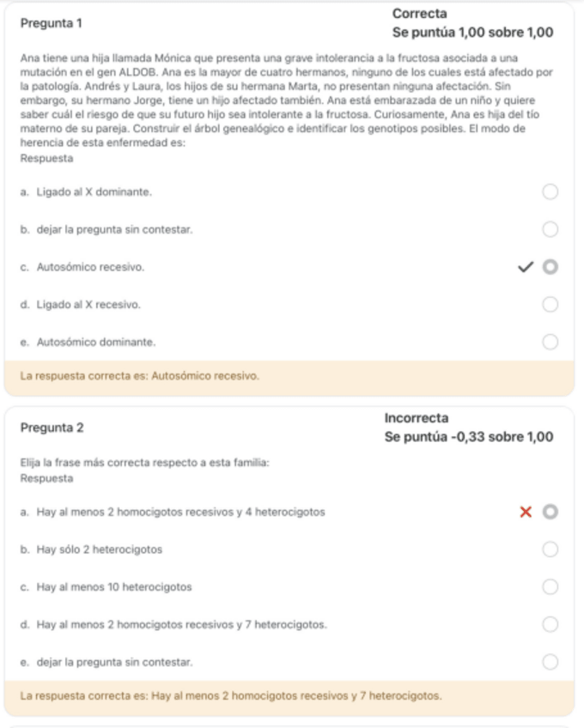584x728 pixels.
Task: Choose Question 2 'dejar la pregunta sin contestar' radio
Action: 551,662
